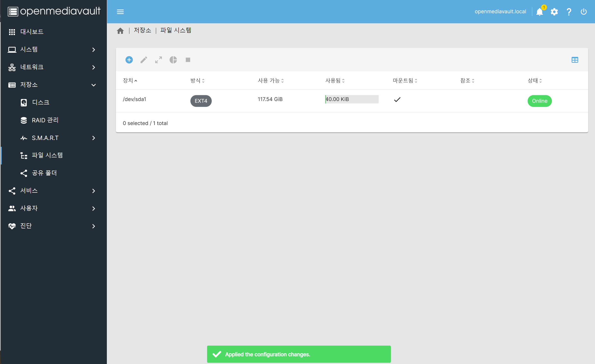Click the 117.54 GiB available value
Viewport: 595px width, 364px height.
[x=270, y=99]
